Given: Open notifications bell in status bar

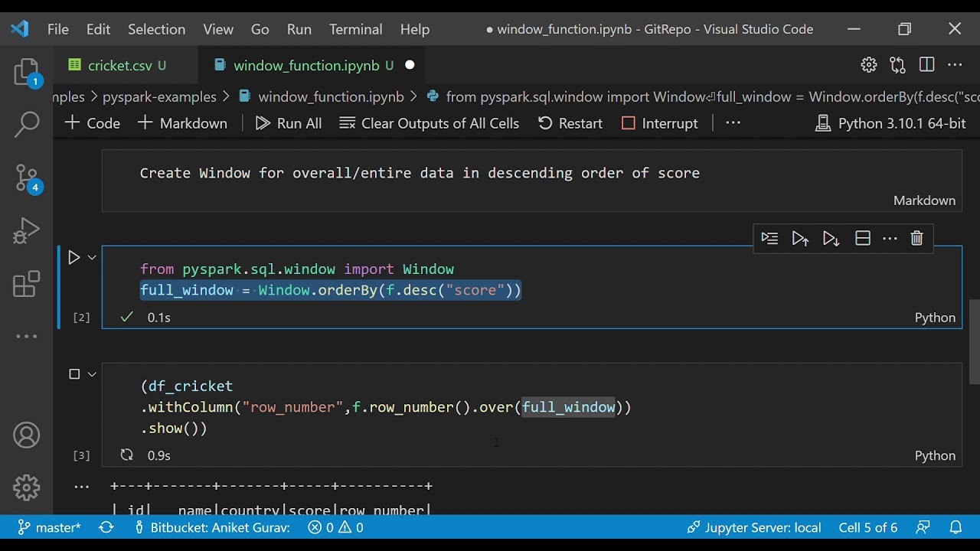Looking at the screenshot, I should [x=955, y=527].
